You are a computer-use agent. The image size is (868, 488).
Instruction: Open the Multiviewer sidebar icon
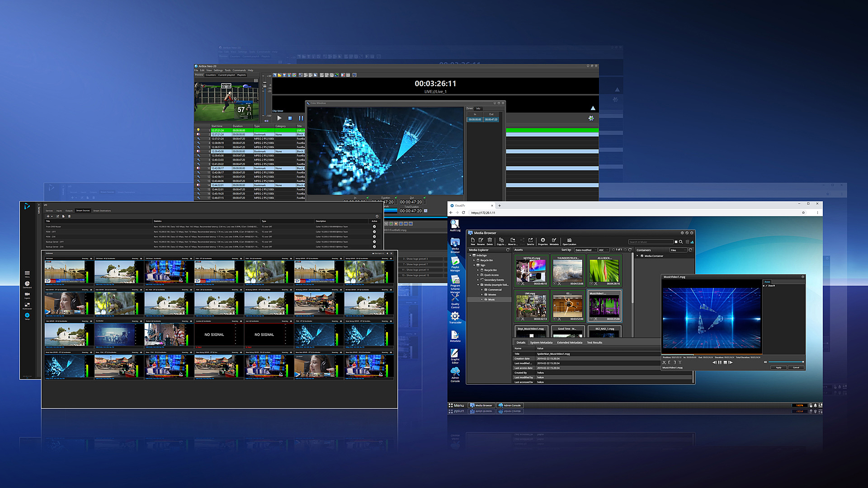tap(27, 305)
